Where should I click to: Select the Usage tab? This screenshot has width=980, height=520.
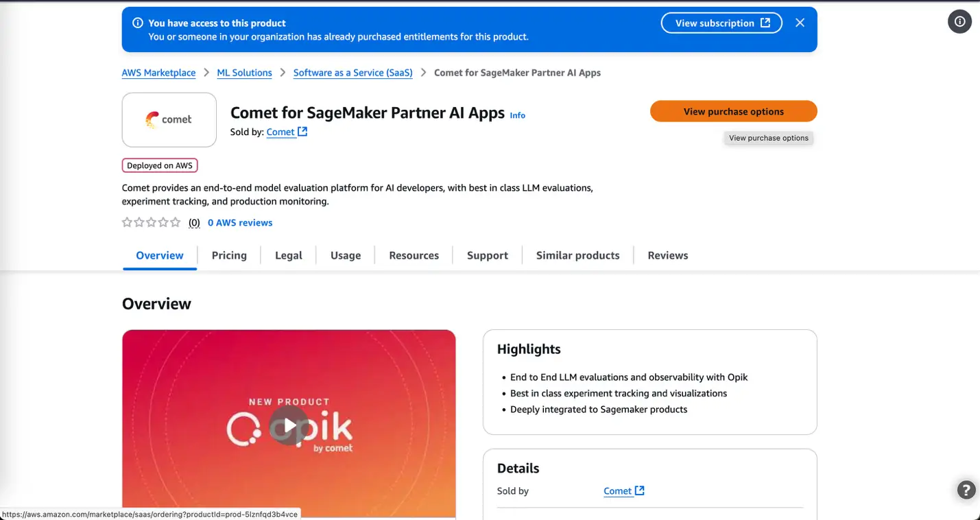pos(346,255)
